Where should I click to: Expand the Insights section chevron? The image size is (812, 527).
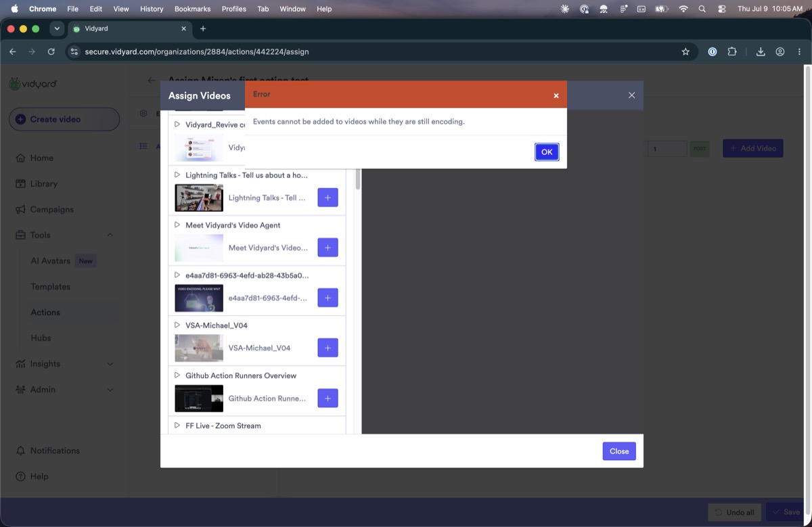coord(110,364)
